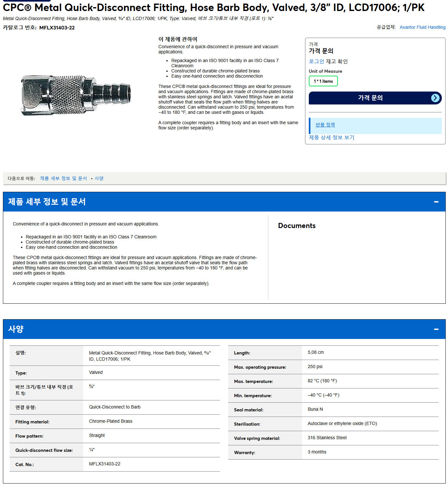Click the 'Sterilisation:' row label
Viewport: 448px width, 490px height.
click(247, 424)
